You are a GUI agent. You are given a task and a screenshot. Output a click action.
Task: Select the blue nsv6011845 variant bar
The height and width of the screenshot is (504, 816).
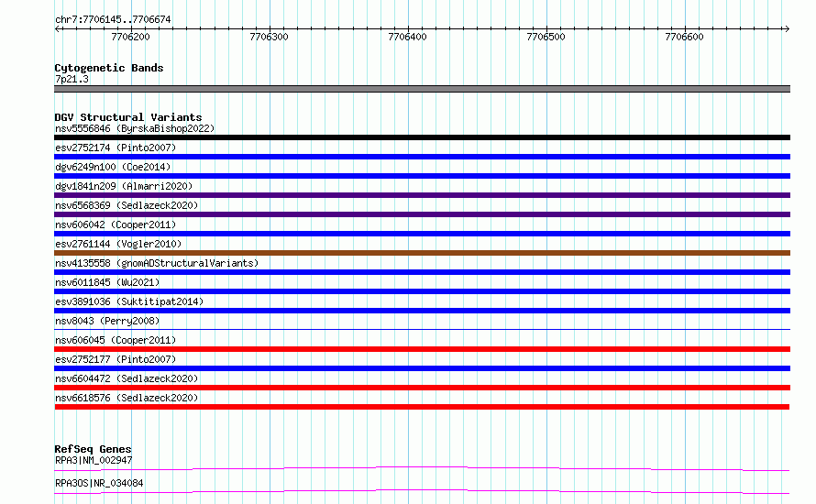point(422,291)
